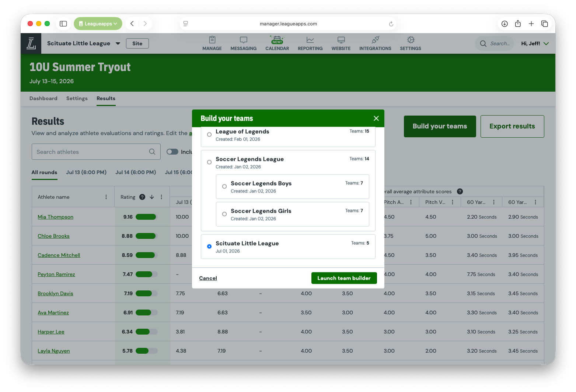Click the Export results button
This screenshot has height=392, width=576.
click(x=512, y=126)
